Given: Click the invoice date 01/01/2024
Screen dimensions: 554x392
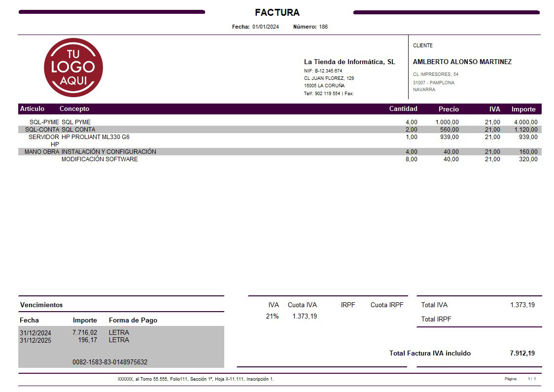Looking at the screenshot, I should tap(265, 27).
